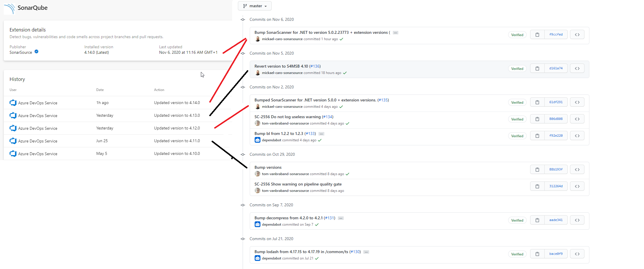Click the build status checkmark on the Revert version commit
Viewport: 644px width, 269px height.
345,73
